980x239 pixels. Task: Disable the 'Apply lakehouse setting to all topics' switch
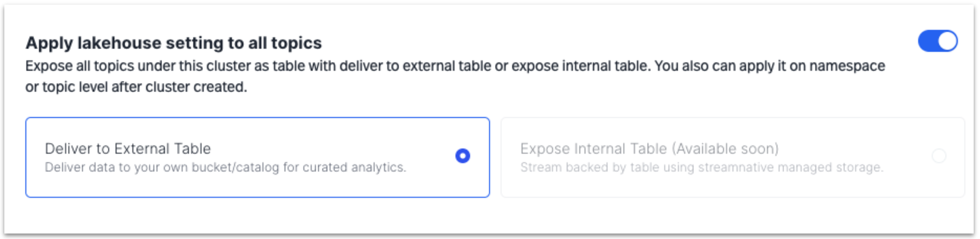click(938, 40)
